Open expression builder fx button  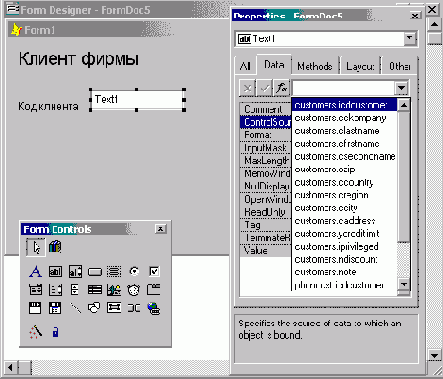tap(281, 88)
